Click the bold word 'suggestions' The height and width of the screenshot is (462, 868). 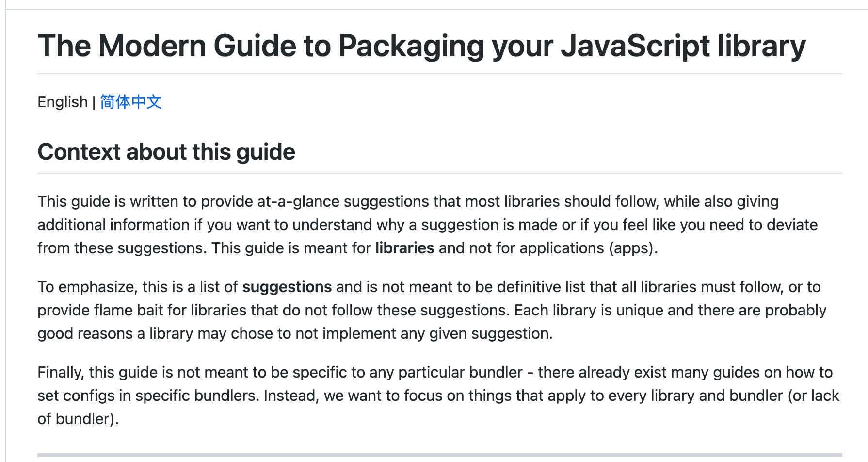click(x=287, y=287)
